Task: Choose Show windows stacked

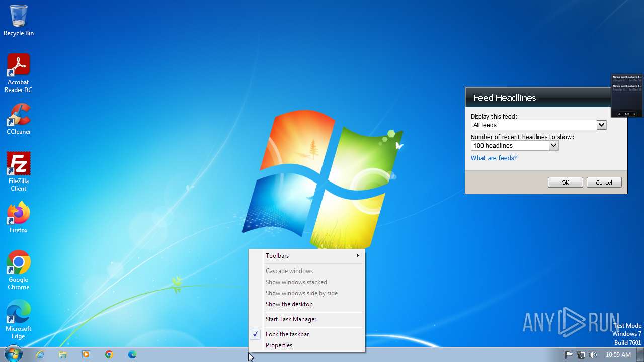Action: pos(306,282)
